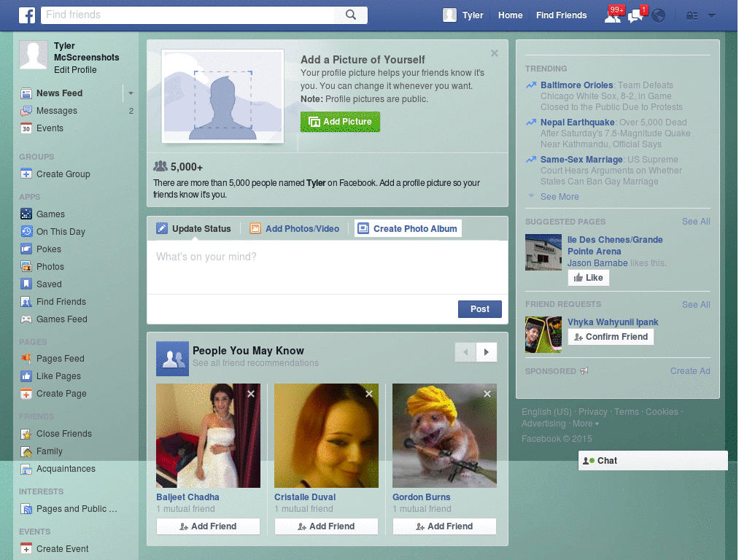The height and width of the screenshot is (560, 747).
Task: Click the Pages Feed flag icon
Action: click(x=26, y=359)
